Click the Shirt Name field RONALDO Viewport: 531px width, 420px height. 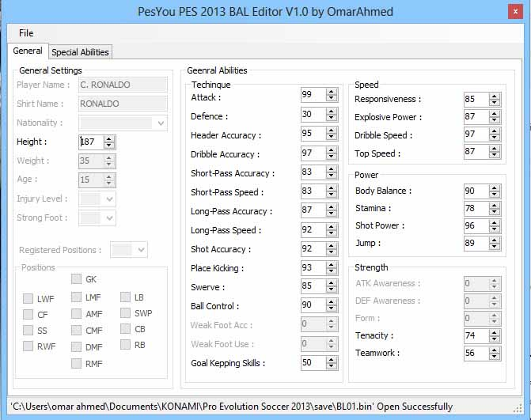[123, 104]
